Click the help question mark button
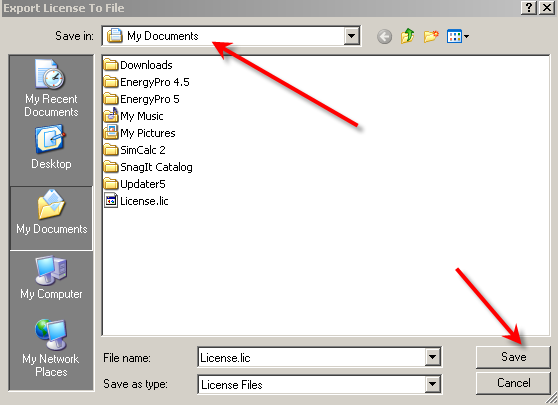 click(529, 7)
